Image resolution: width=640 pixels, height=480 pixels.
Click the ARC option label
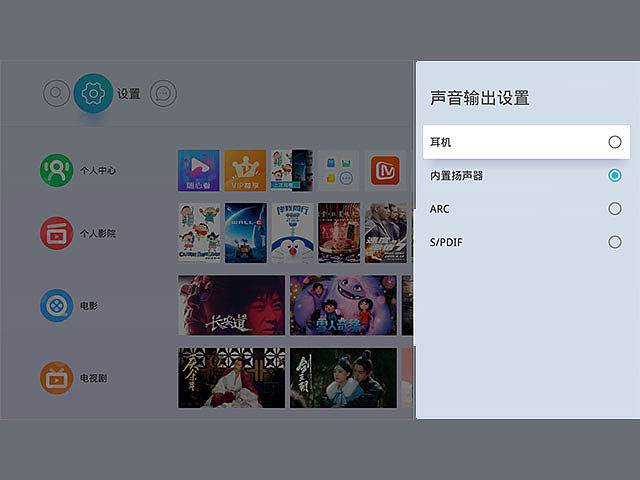click(440, 209)
